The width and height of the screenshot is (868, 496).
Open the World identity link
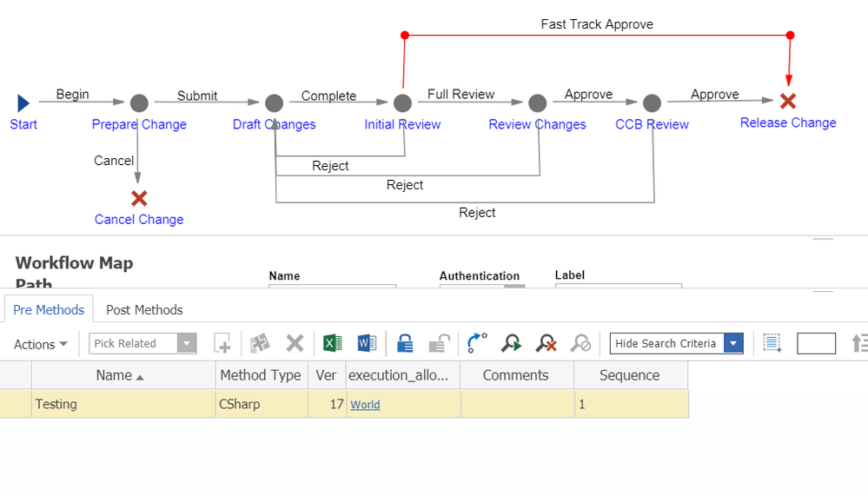coord(365,405)
